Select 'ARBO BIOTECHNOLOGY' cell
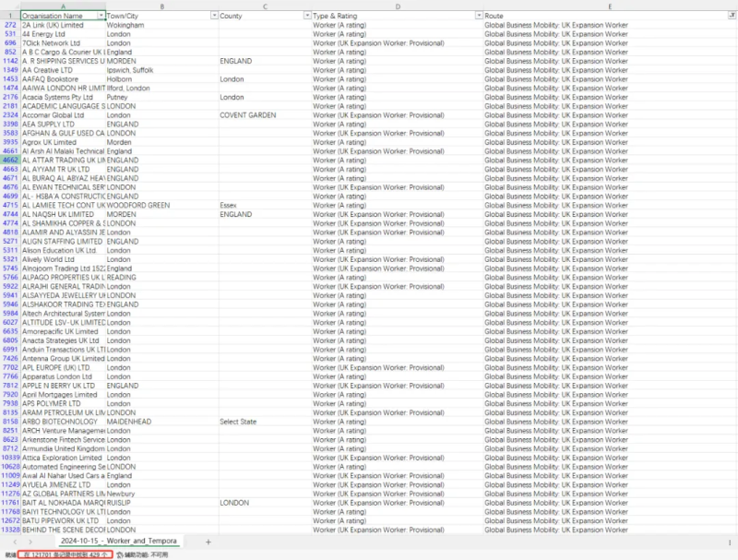Screen dimensions: 738x560 click(x=63, y=422)
